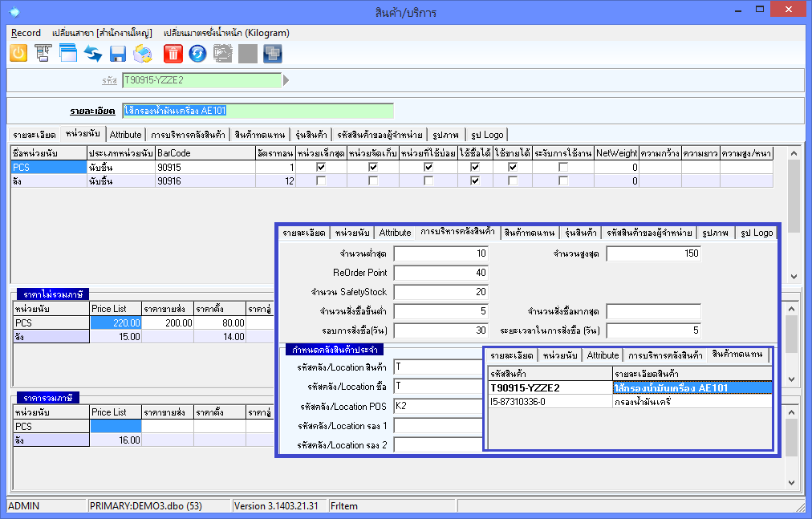Click the overlapping squares toolbar icon
812x519 pixels.
(273, 54)
